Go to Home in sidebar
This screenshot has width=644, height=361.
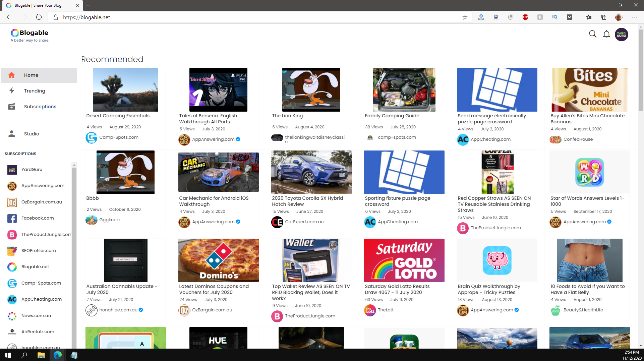[x=39, y=75]
